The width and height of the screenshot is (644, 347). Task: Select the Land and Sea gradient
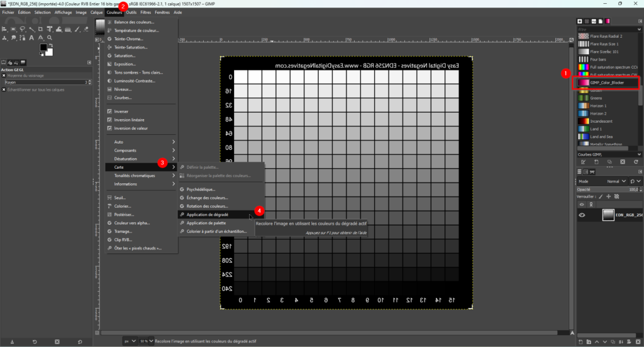(608, 137)
